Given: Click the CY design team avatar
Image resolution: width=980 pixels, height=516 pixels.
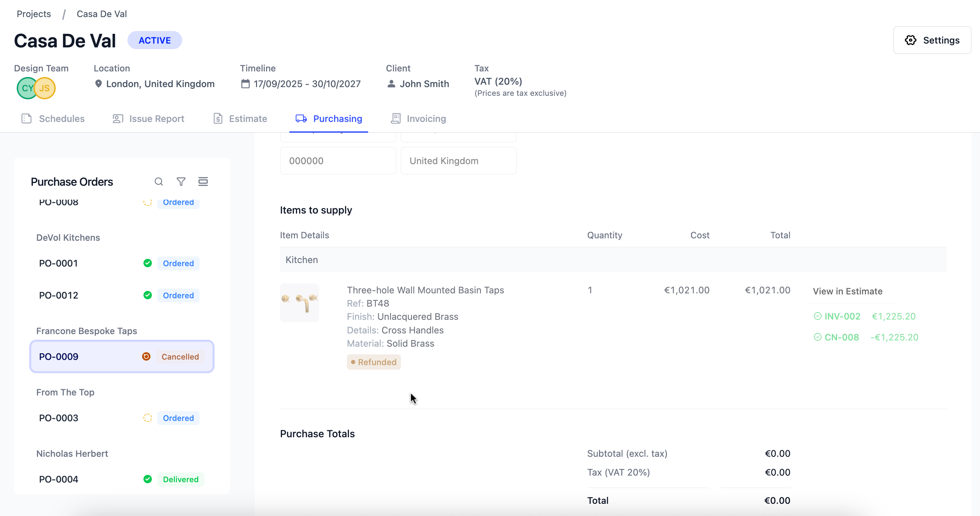Looking at the screenshot, I should coord(26,88).
